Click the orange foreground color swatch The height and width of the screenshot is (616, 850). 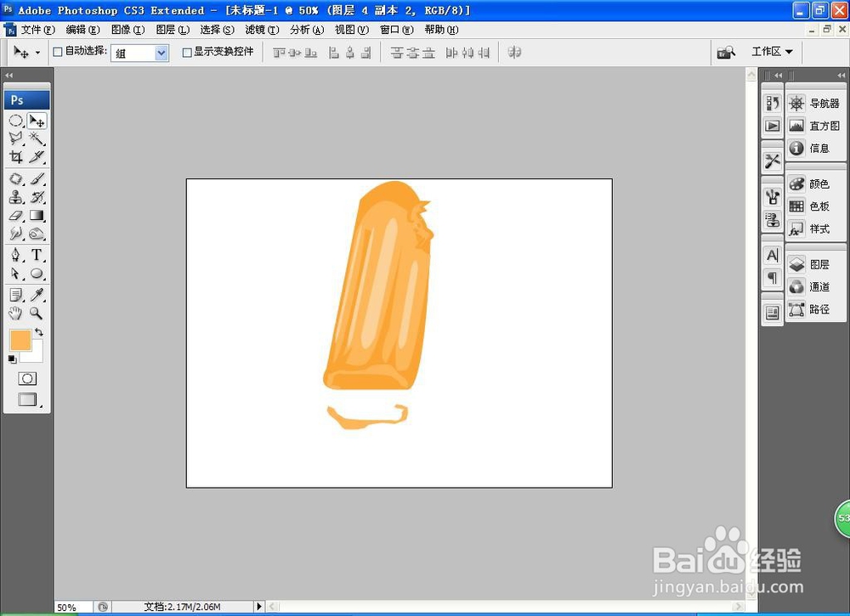(20, 340)
